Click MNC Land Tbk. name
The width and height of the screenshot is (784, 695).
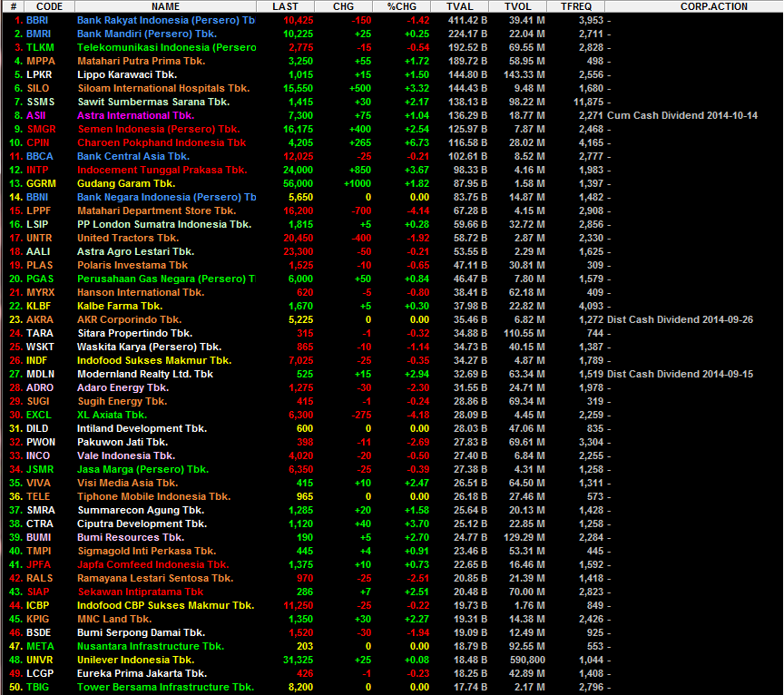pyautogui.click(x=114, y=620)
